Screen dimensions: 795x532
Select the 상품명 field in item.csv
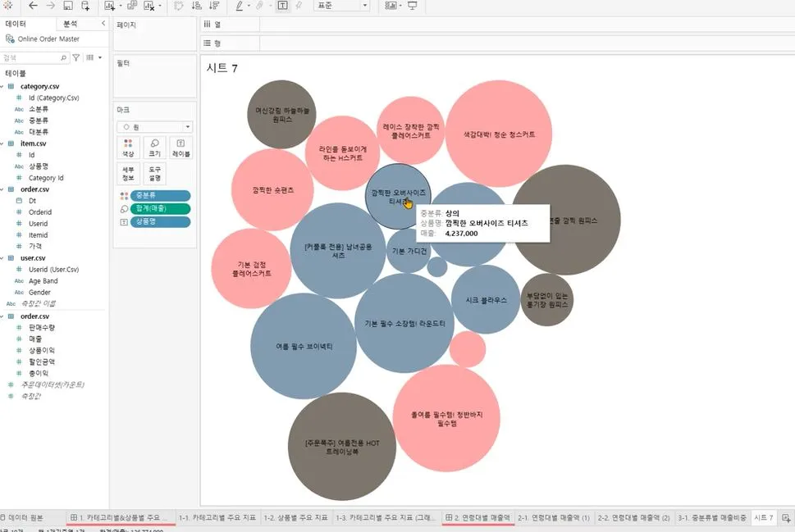[39, 166]
